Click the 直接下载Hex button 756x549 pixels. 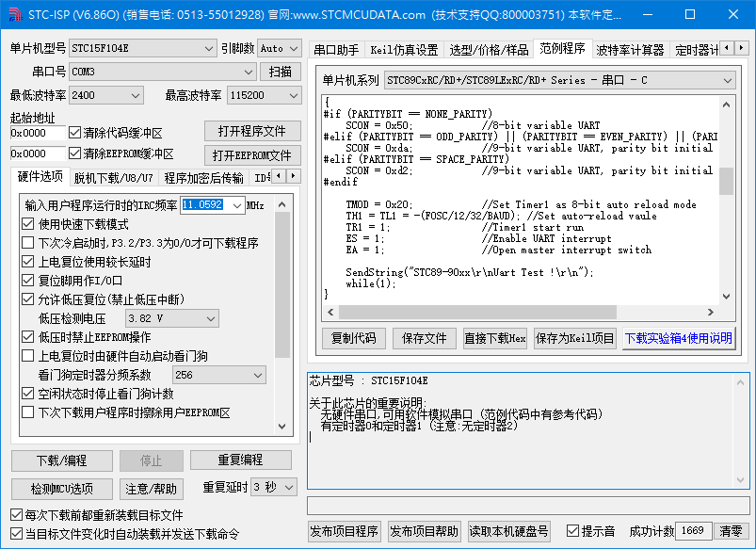pyautogui.click(x=494, y=338)
